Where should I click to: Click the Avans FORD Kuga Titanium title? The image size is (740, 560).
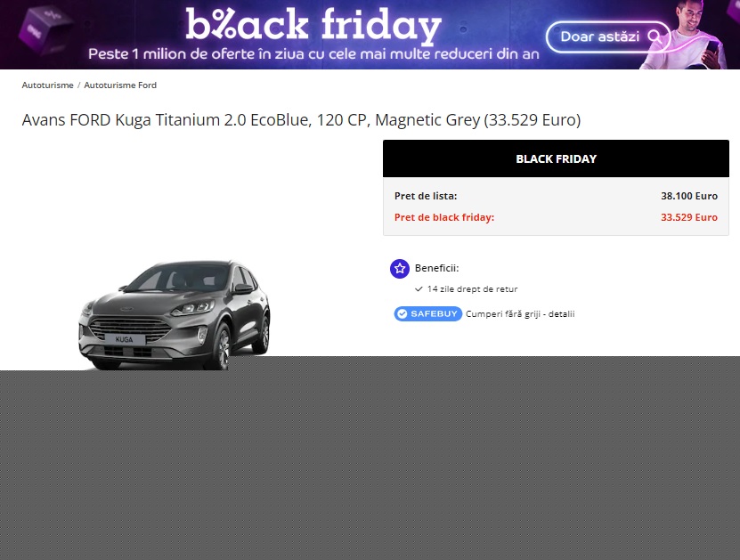click(301, 120)
